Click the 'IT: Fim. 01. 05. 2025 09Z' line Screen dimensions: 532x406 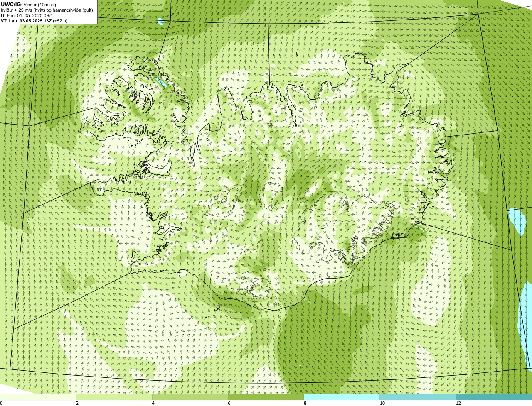(26, 15)
